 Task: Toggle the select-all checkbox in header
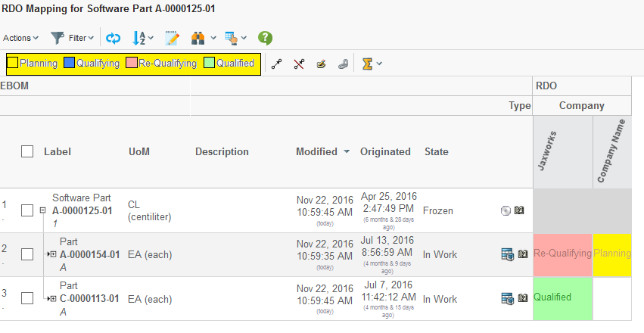[x=27, y=151]
